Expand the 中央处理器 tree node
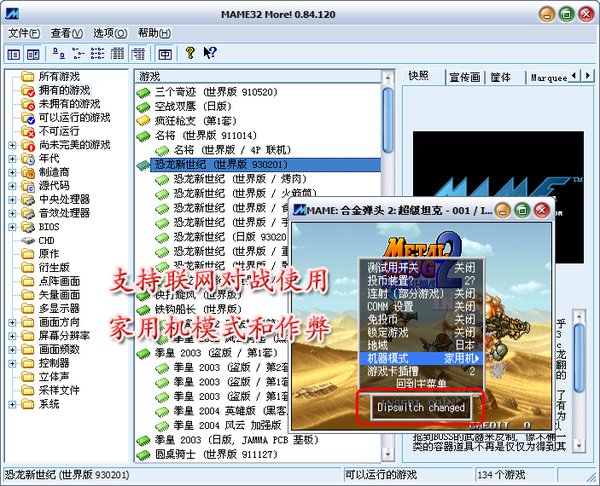The width and height of the screenshot is (600, 486). (x=12, y=200)
